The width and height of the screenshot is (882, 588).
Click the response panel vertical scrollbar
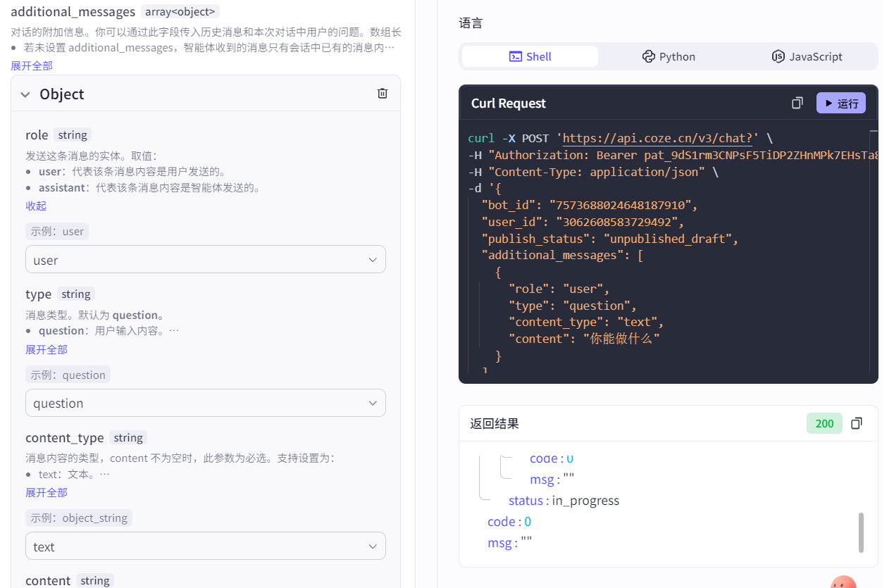click(x=861, y=532)
